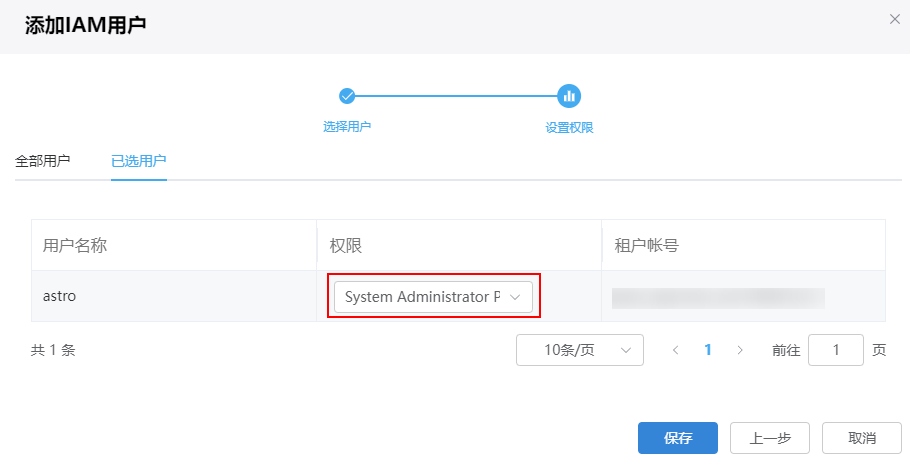Click the 用户名称 column header

pyautogui.click(x=75, y=245)
